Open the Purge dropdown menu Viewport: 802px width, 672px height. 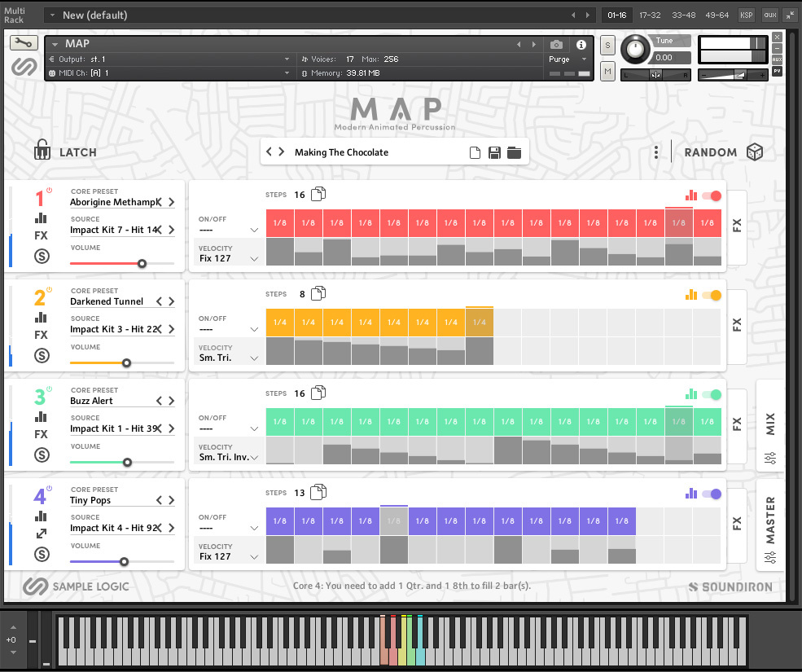pos(568,59)
